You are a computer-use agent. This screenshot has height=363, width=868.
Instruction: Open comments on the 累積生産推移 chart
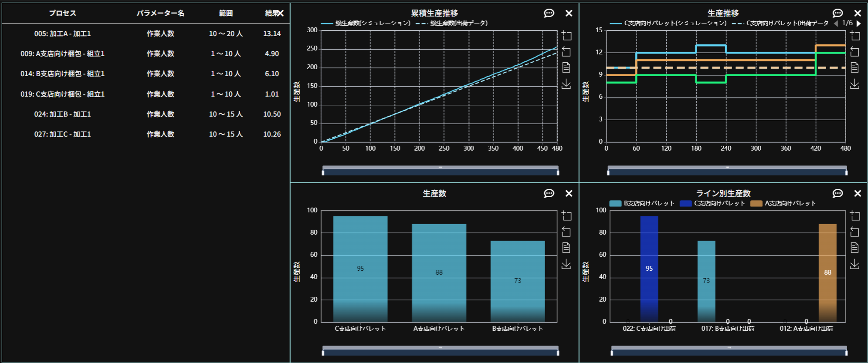(x=549, y=13)
